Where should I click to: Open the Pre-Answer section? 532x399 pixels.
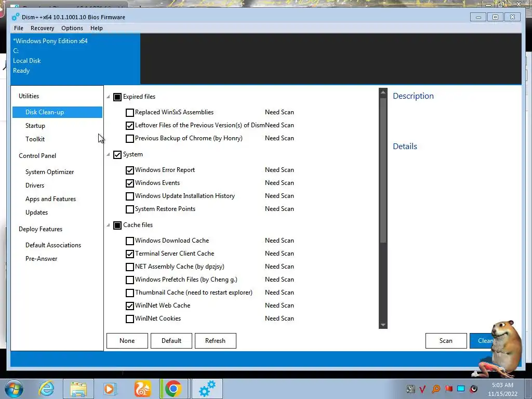[42, 259]
